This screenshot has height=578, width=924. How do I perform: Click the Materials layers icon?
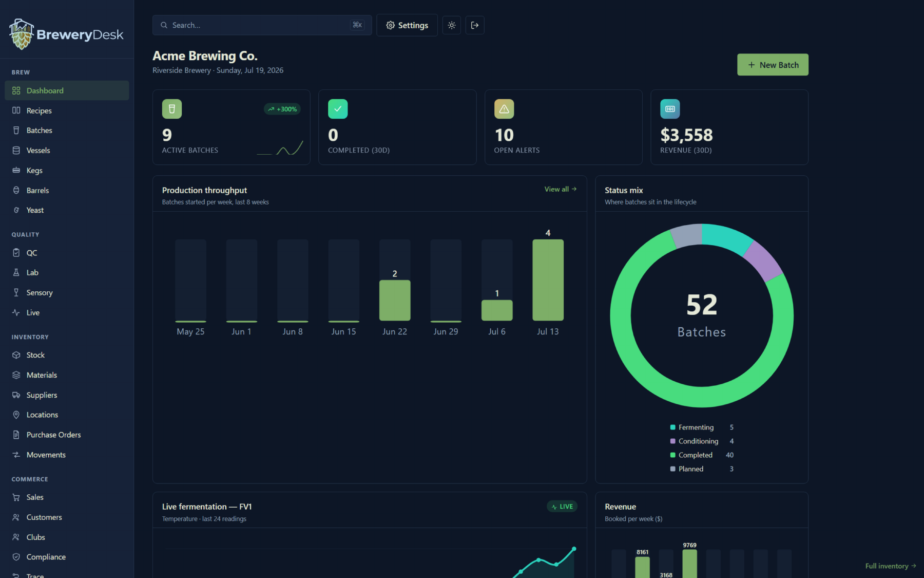[16, 375]
